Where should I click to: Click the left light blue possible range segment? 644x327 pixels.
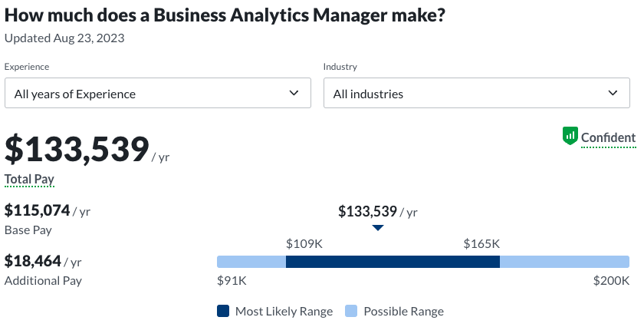[251, 262]
